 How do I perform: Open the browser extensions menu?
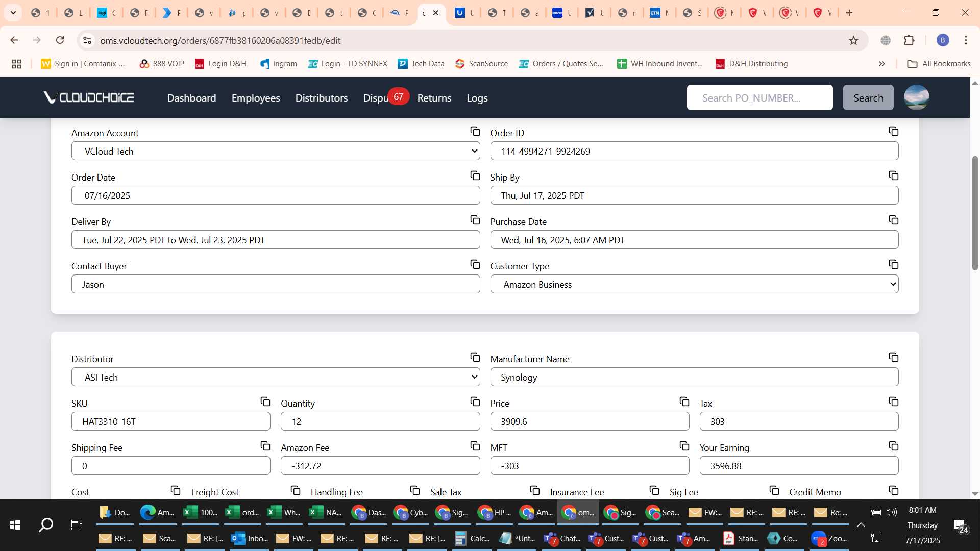tap(909, 40)
